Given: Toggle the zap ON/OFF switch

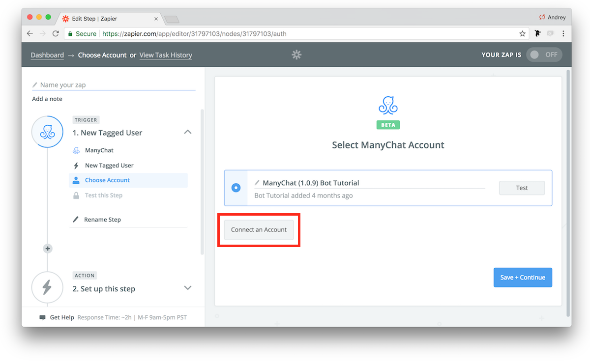Looking at the screenshot, I should 544,55.
